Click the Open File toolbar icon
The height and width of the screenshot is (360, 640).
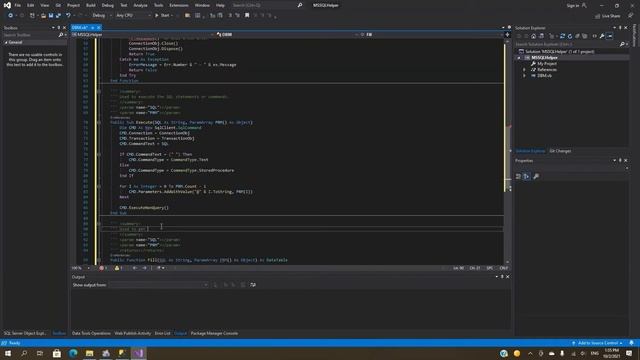coord(43,16)
